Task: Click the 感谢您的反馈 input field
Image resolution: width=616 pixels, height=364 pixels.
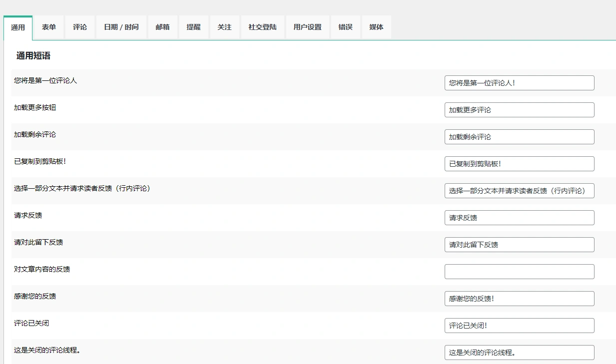Action: tap(519, 298)
